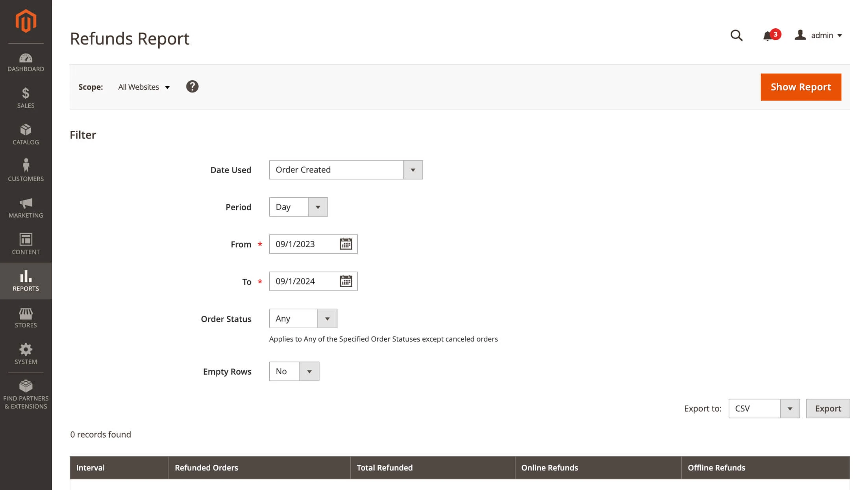Open the All Websites scope switcher
868x490 pixels.
click(144, 87)
